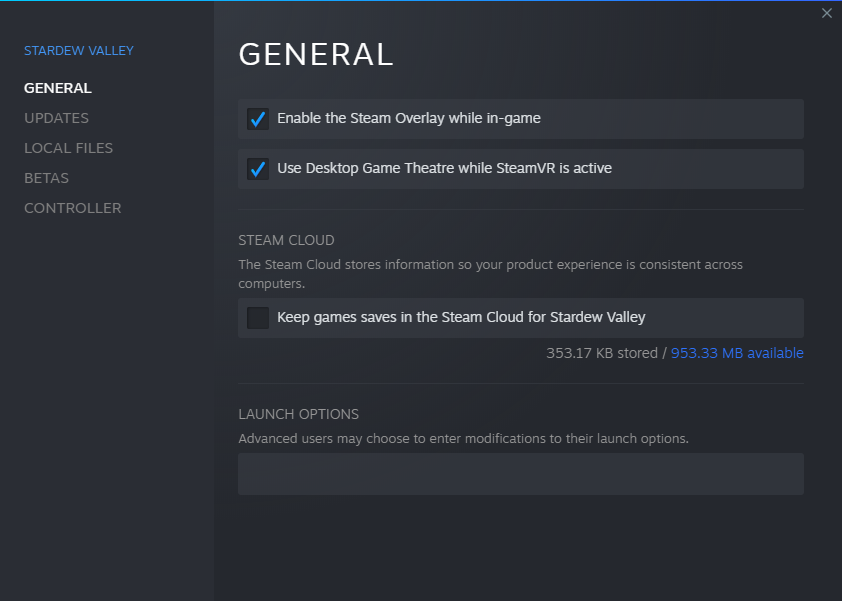Click the Steam Cloud section heading

(x=286, y=240)
